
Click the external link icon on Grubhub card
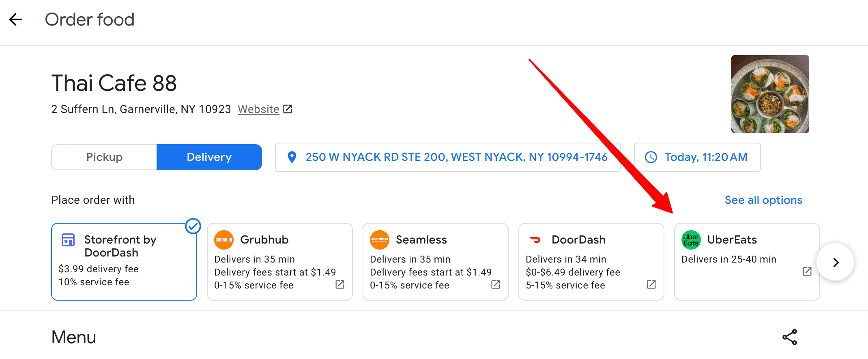(x=339, y=285)
